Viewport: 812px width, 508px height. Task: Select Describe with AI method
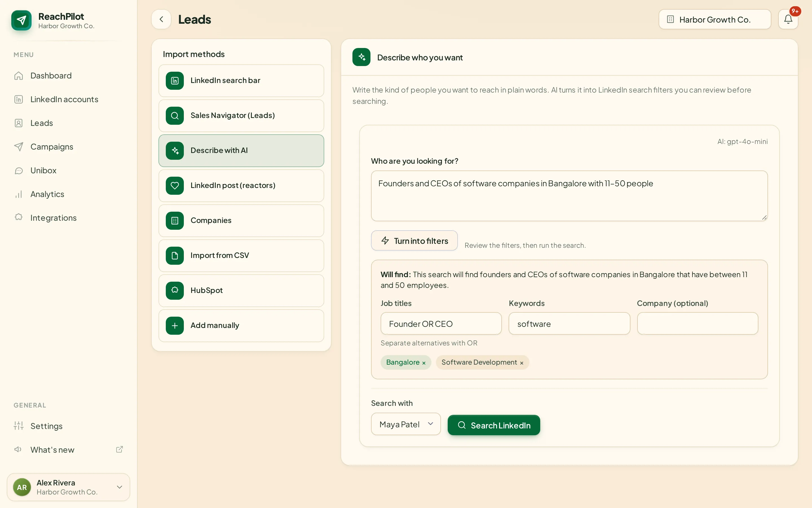pos(241,150)
